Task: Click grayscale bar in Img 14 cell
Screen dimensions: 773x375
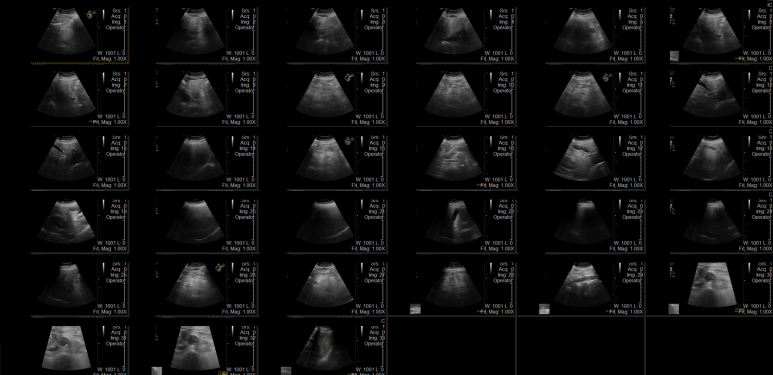Action: [x=232, y=141]
